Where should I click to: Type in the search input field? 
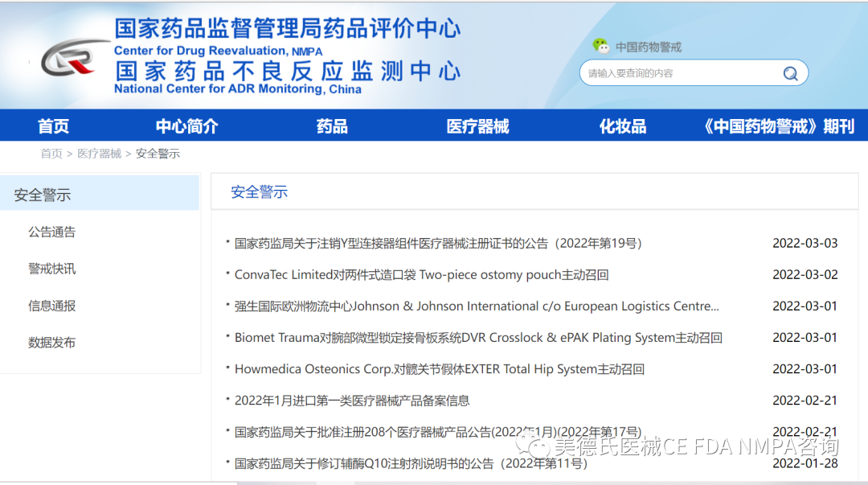pos(679,73)
